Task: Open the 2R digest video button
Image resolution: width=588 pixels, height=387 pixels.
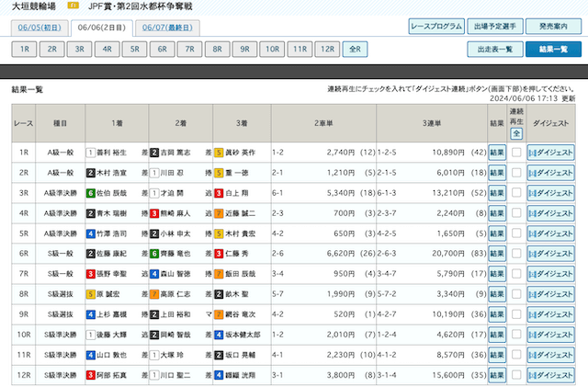Action: pos(550,173)
